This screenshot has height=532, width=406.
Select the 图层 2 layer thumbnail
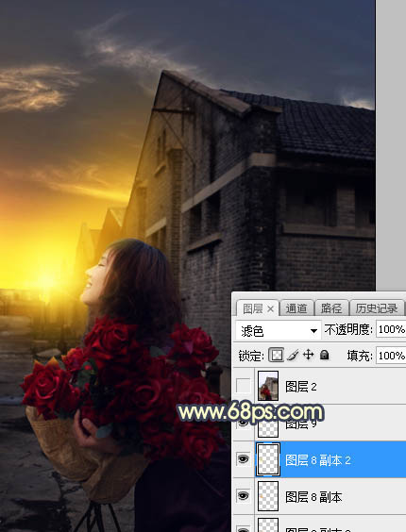pyautogui.click(x=268, y=386)
